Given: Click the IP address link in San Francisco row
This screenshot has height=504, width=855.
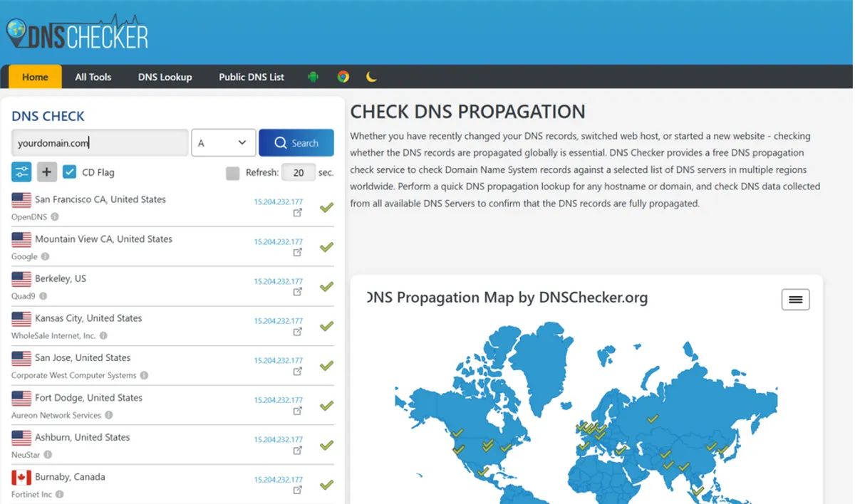Looking at the screenshot, I should tap(279, 202).
